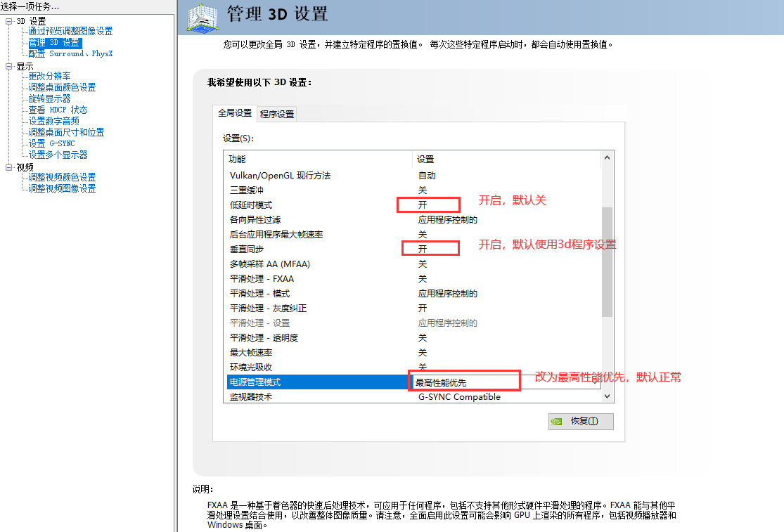This screenshot has height=532, width=784.
Task: Select the 环境光吸收 row
Action: click(x=414, y=368)
